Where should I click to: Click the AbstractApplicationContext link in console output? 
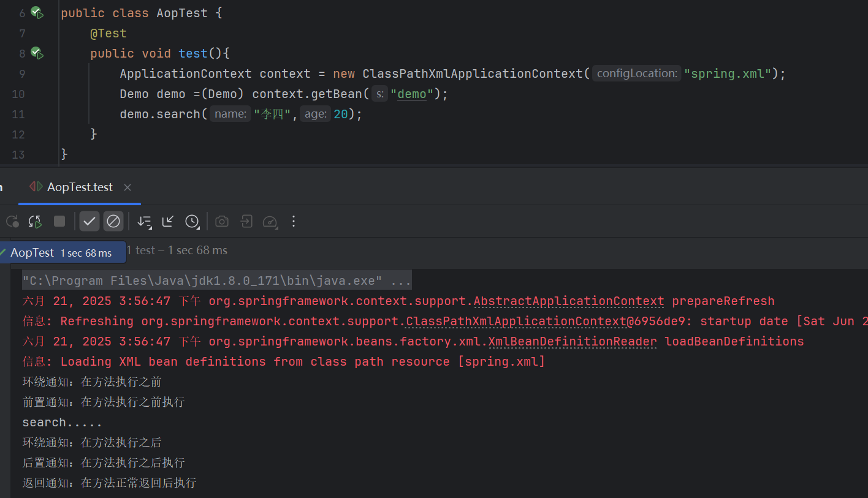click(568, 301)
